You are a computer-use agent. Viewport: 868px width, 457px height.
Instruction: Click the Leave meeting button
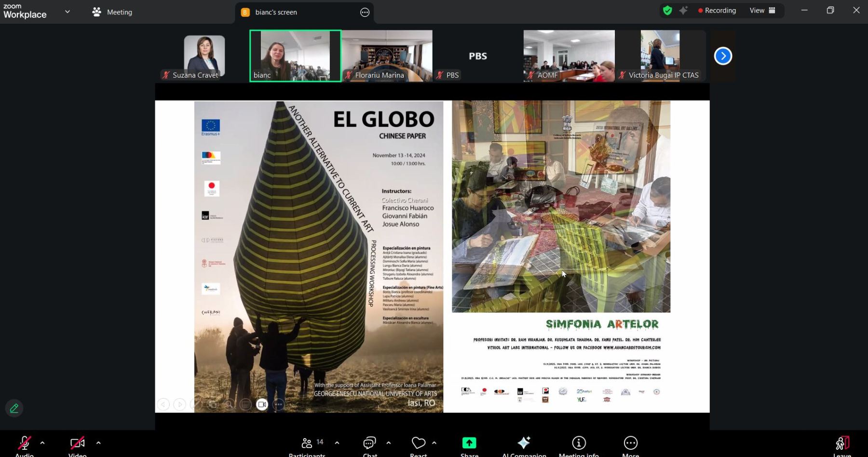842,444
